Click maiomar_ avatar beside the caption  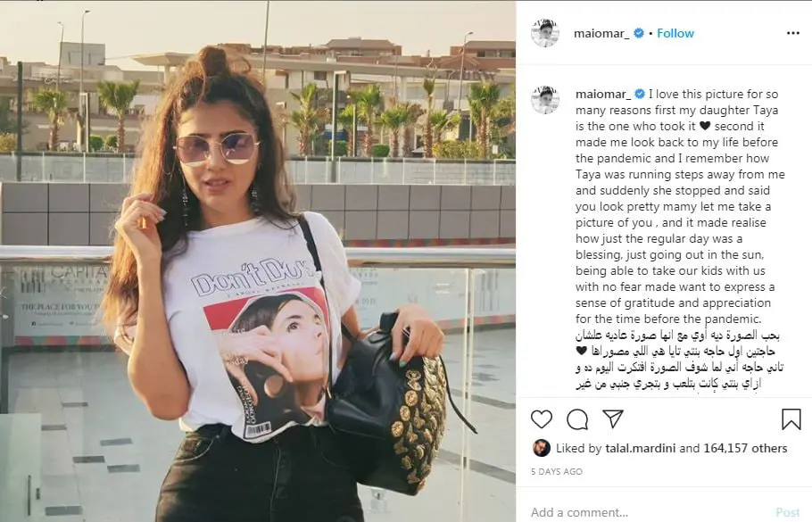(545, 99)
